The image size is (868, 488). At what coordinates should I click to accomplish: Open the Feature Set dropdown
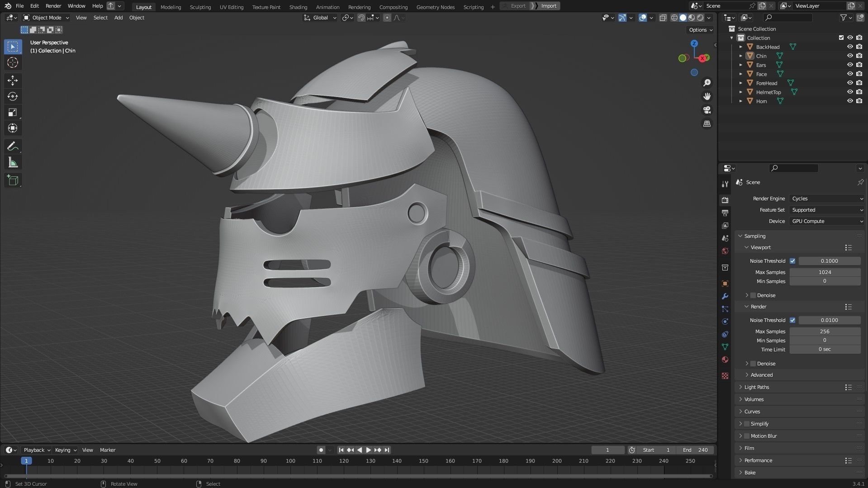(827, 210)
